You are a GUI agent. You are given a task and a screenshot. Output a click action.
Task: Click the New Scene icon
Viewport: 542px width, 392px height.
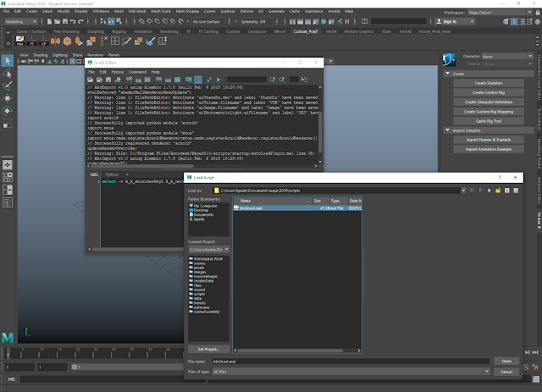(49, 21)
